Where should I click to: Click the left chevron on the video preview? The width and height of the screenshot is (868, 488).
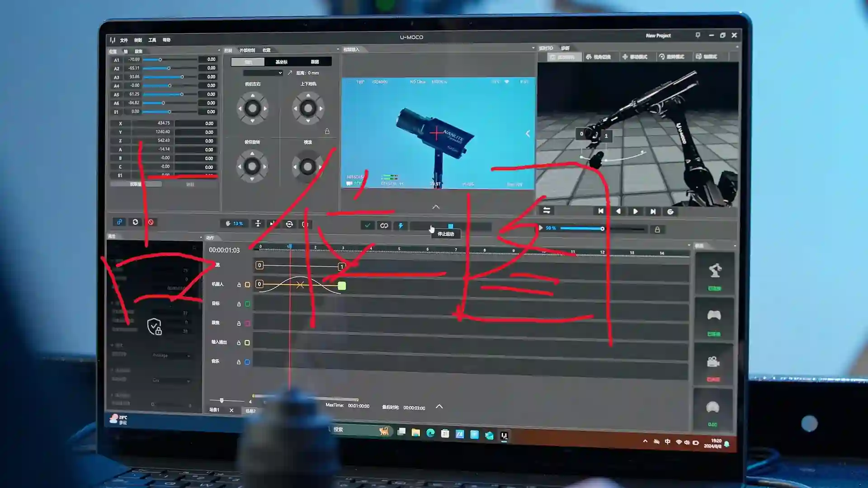pos(528,134)
